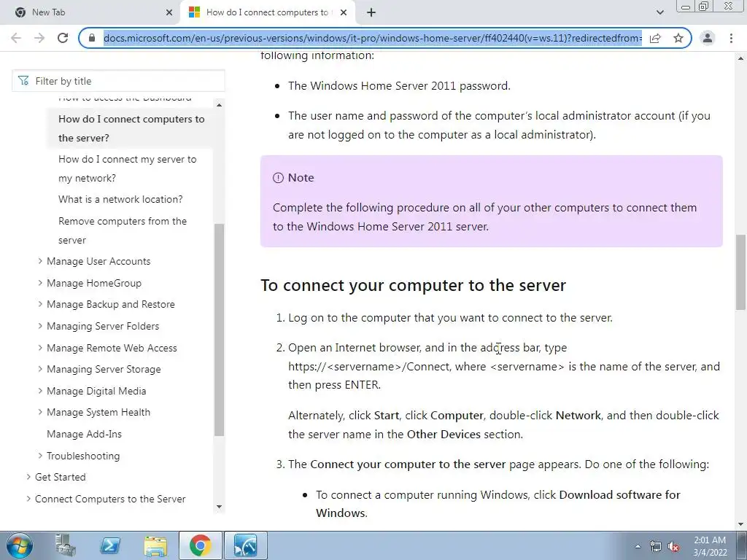
Task: Click the sidebar scrollbar thumb
Action: coord(219,330)
